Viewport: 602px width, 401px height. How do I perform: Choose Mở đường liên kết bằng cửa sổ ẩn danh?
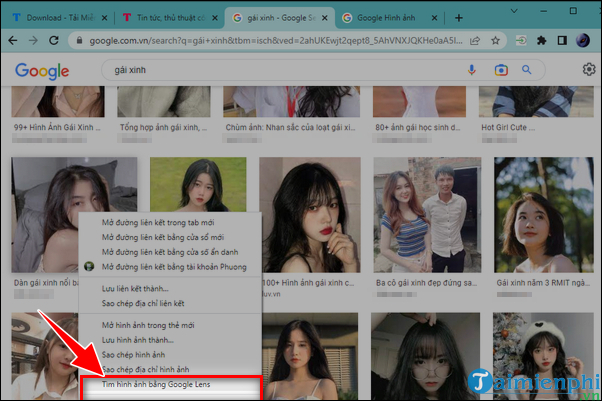point(170,252)
